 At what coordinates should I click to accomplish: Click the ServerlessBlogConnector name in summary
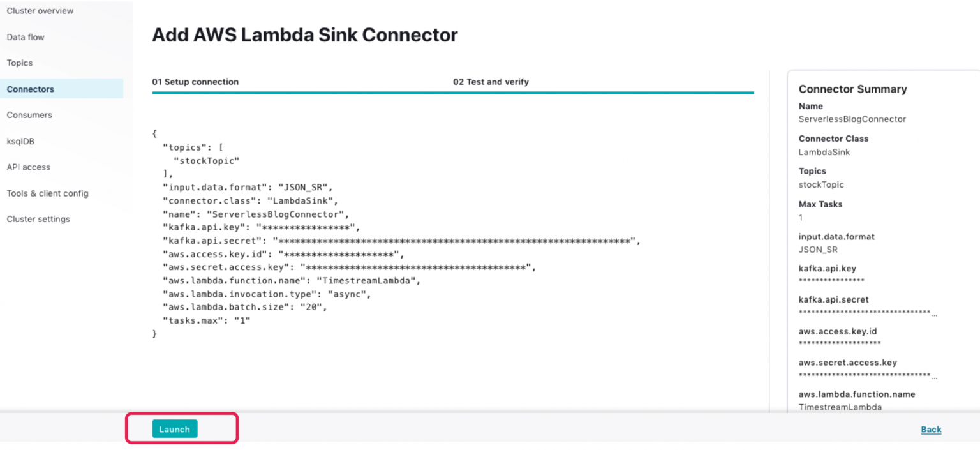pyautogui.click(x=852, y=119)
